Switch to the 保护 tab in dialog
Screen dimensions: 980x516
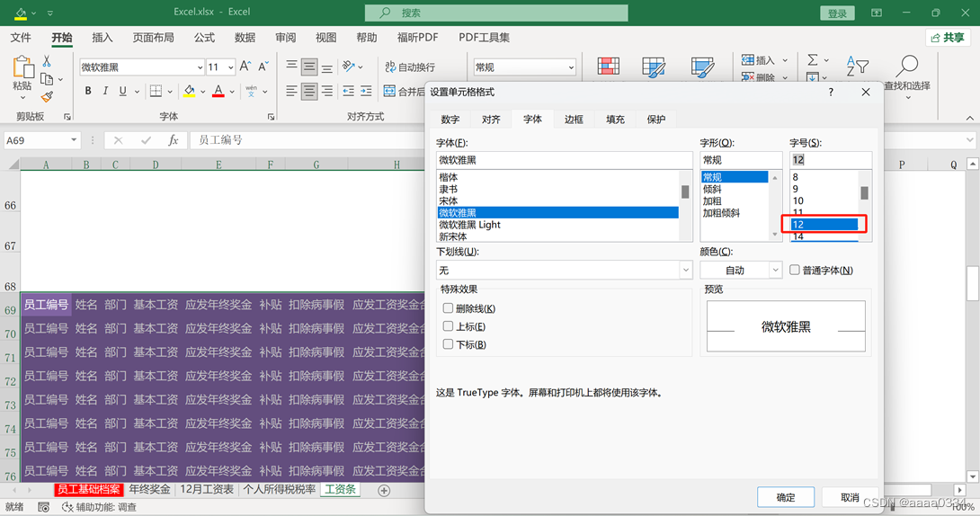[656, 120]
